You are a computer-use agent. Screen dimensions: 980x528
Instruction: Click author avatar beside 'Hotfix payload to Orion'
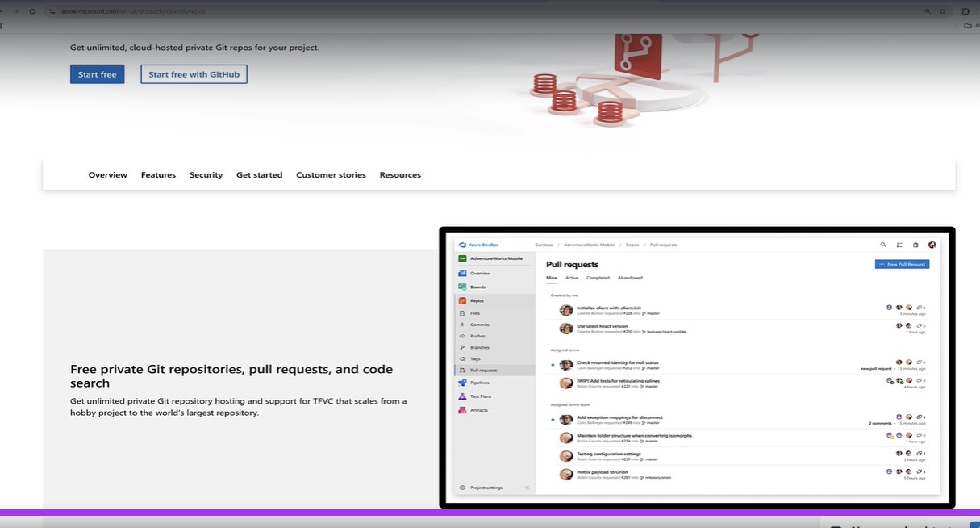566,474
